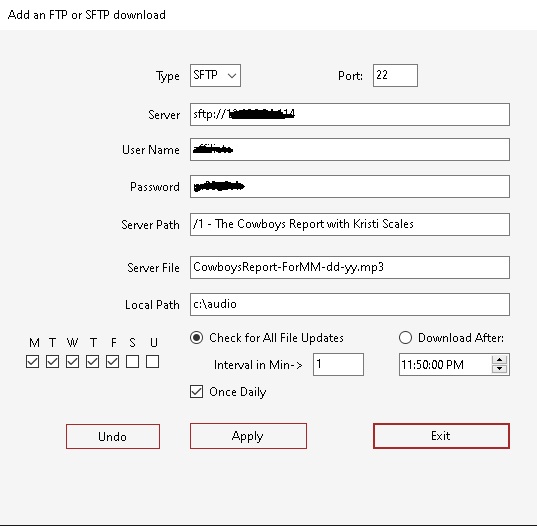The width and height of the screenshot is (537, 526).
Task: Click the User Name input field
Action: coord(350,150)
